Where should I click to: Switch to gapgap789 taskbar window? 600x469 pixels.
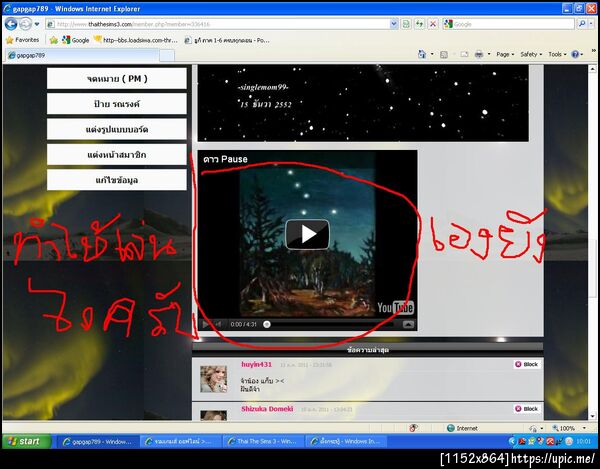point(98,441)
